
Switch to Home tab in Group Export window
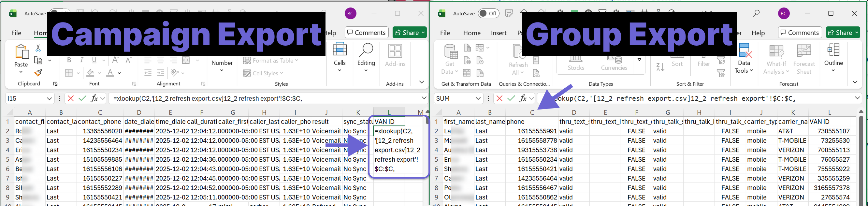point(472,33)
